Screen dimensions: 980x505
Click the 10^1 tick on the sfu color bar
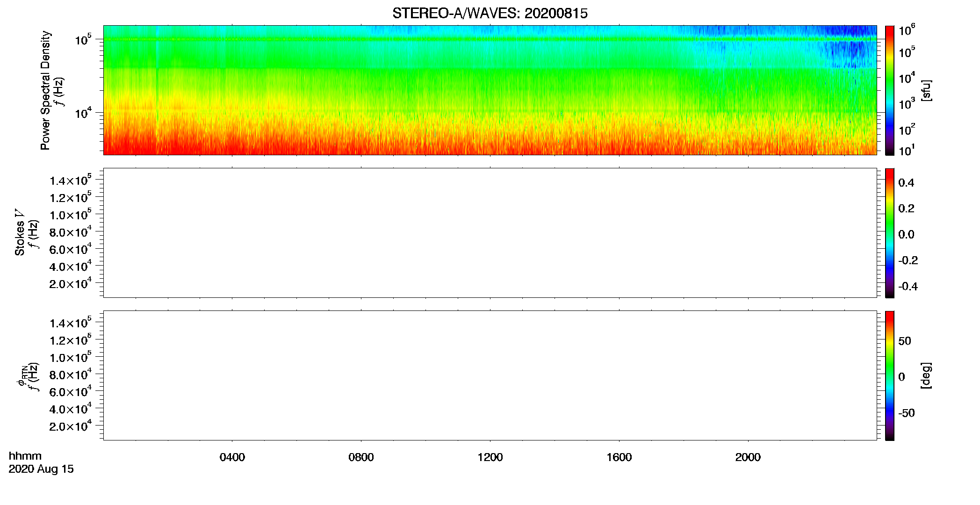(907, 150)
